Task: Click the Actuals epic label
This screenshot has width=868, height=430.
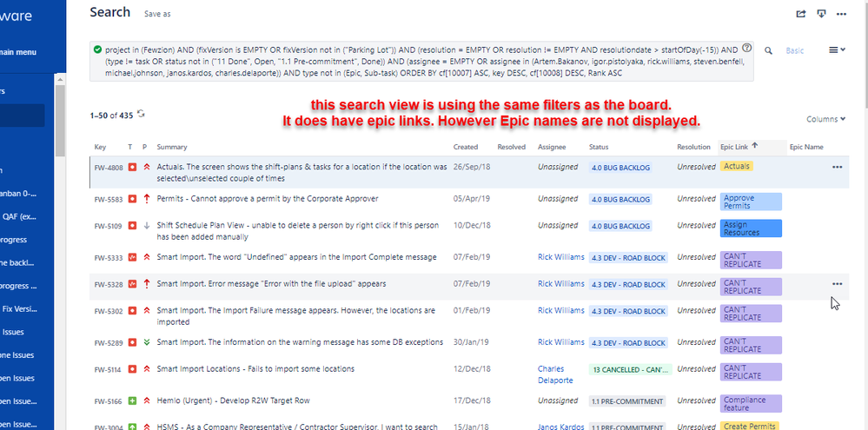Action: (x=736, y=166)
